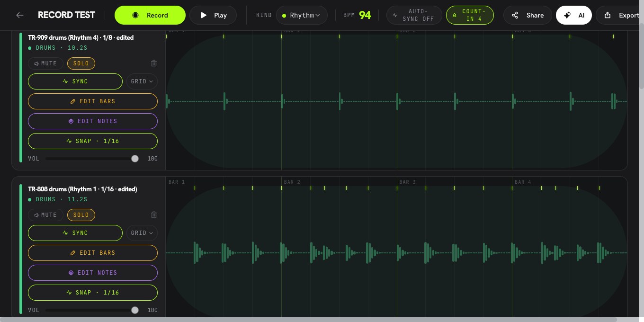This screenshot has width=644, height=322.
Task: Toggle Auto-Sync Off button
Action: [x=414, y=15]
